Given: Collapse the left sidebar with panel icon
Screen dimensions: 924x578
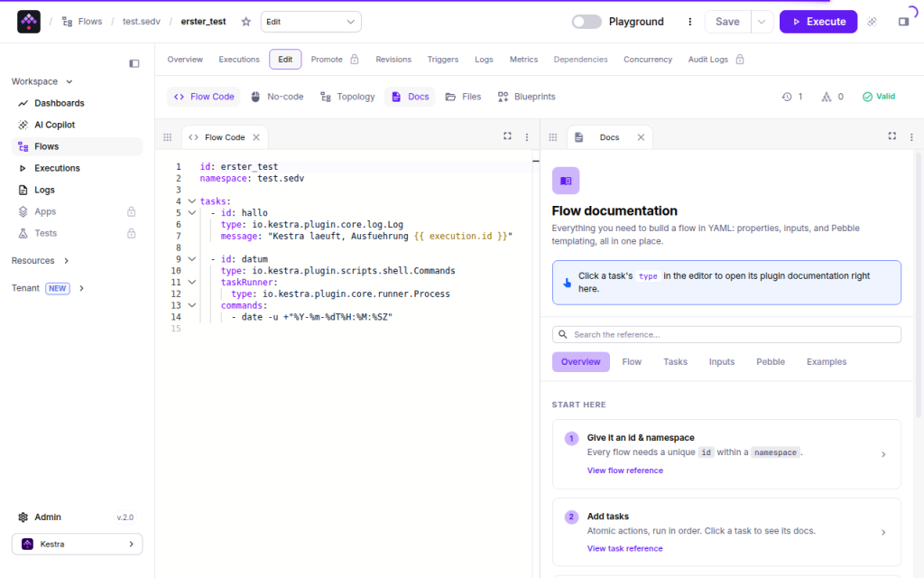Looking at the screenshot, I should [134, 63].
